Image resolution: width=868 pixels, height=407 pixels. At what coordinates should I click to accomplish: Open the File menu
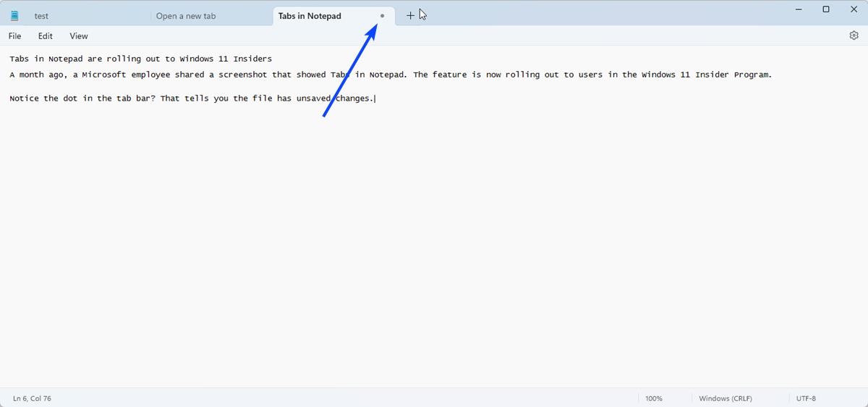point(14,35)
